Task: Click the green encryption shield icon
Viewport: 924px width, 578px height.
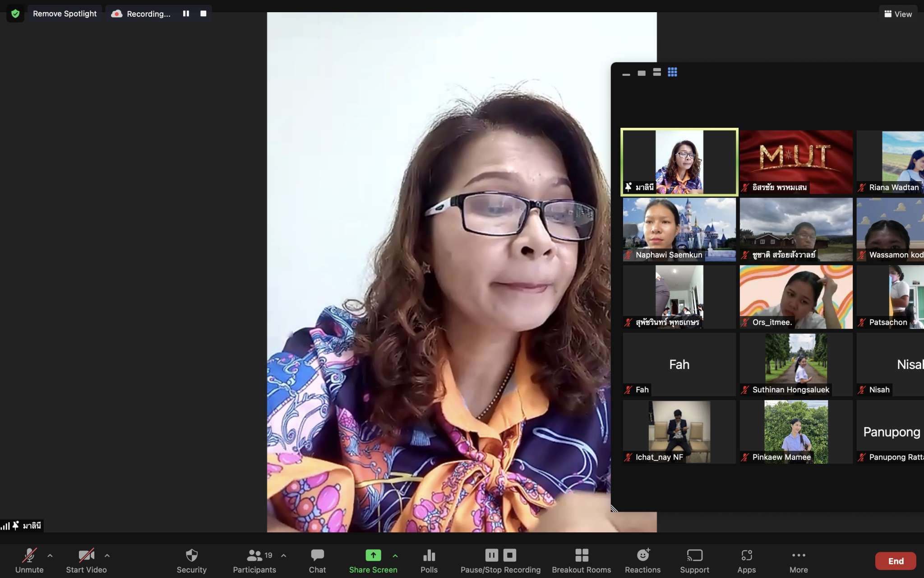Action: pyautogui.click(x=15, y=14)
